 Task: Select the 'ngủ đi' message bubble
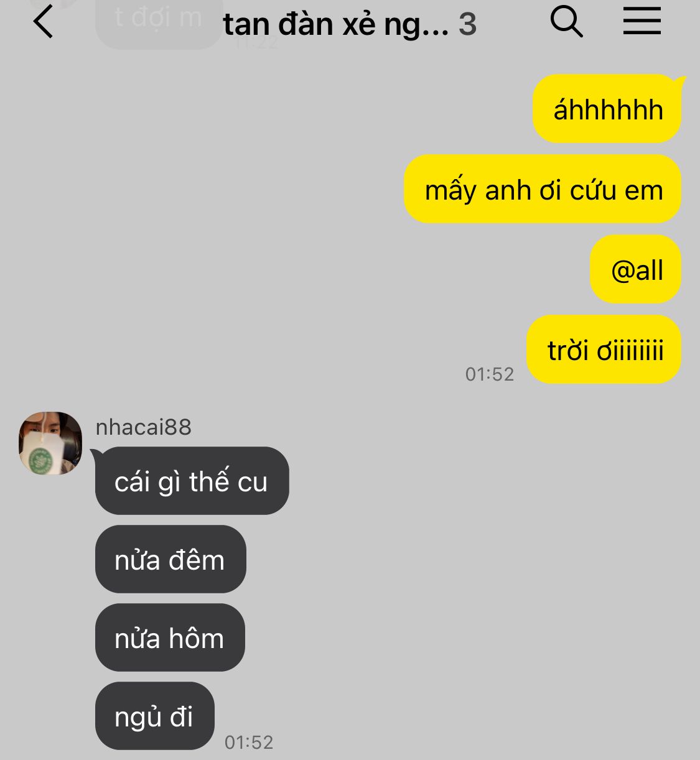[x=154, y=716]
